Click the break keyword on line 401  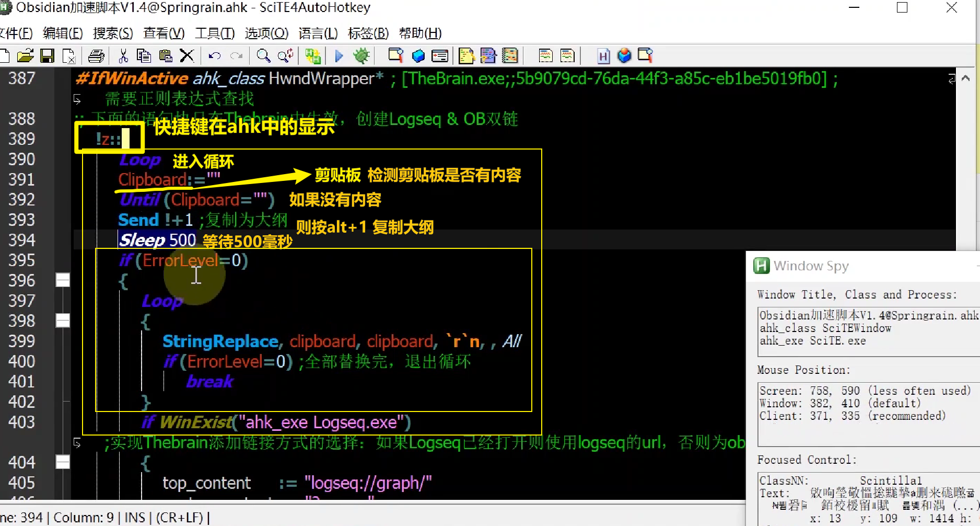(x=209, y=382)
